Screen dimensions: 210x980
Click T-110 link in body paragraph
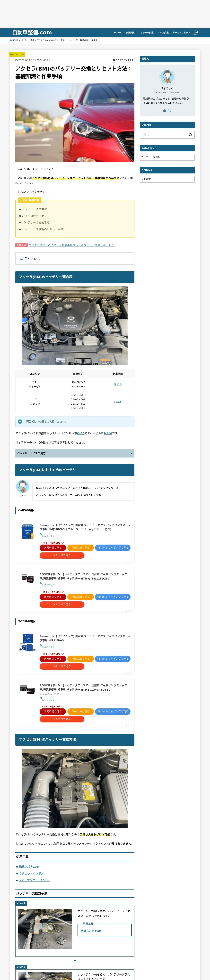point(108,433)
